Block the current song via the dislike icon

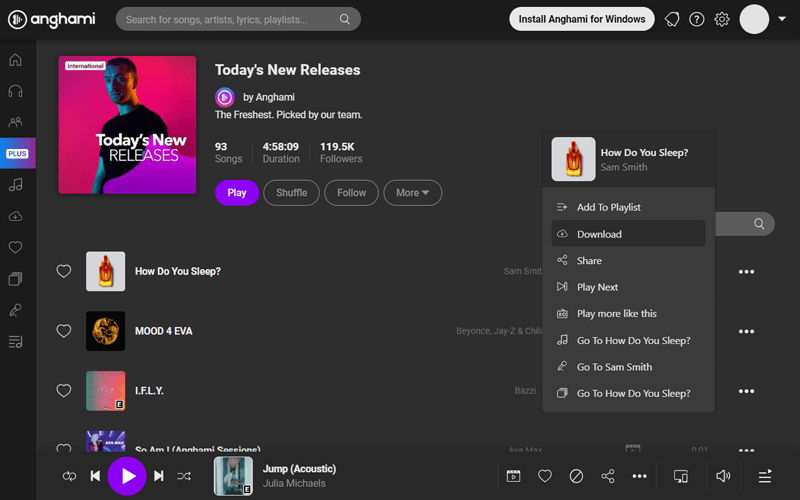pos(576,476)
